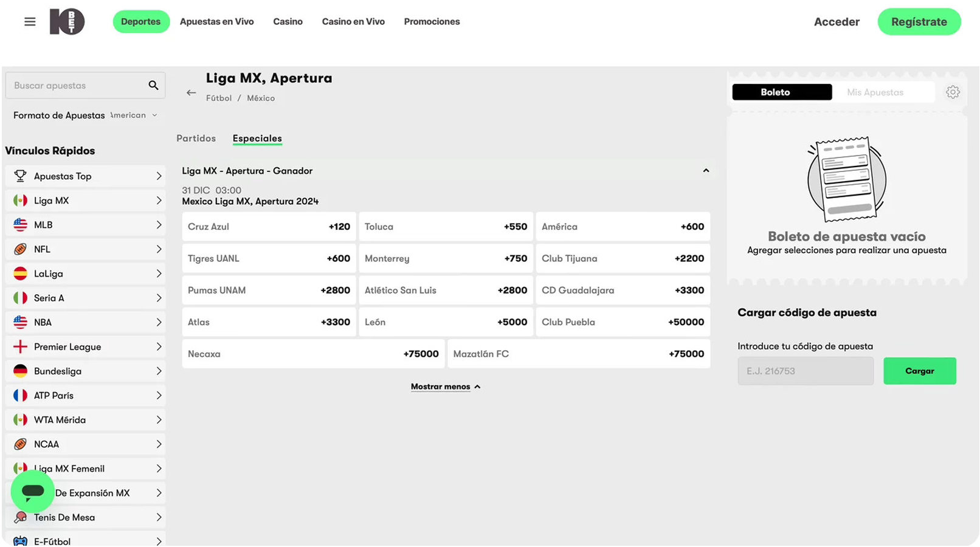The width and height of the screenshot is (980, 547).
Task: Click the NCAA football icon
Action: (x=20, y=444)
